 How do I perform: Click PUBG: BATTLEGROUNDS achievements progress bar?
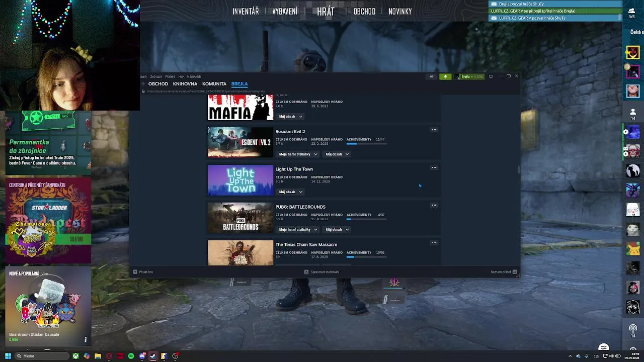point(366,219)
